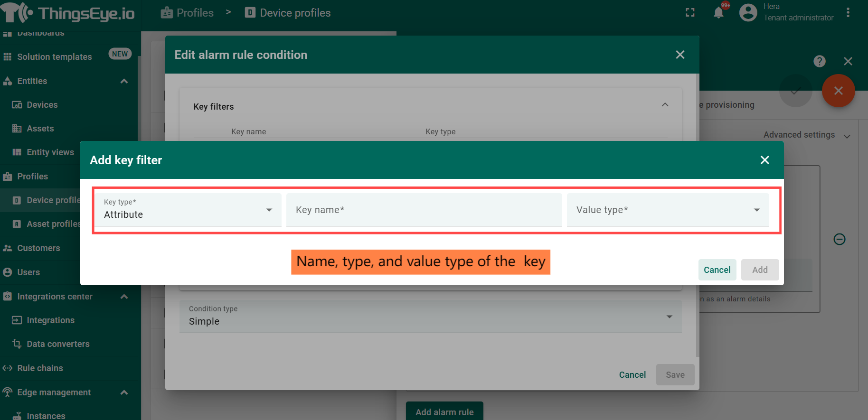
Task: Click the Add alarm rule button
Action: 444,412
